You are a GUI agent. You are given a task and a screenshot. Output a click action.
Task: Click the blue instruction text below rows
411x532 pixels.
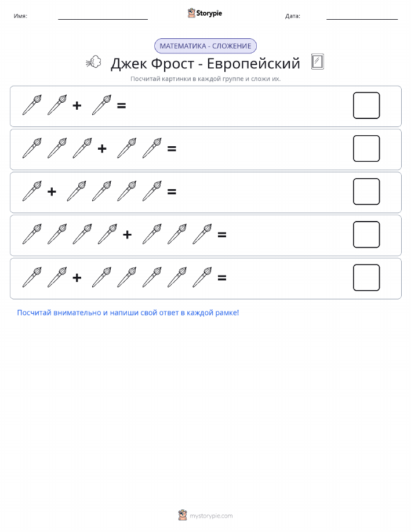click(x=128, y=313)
